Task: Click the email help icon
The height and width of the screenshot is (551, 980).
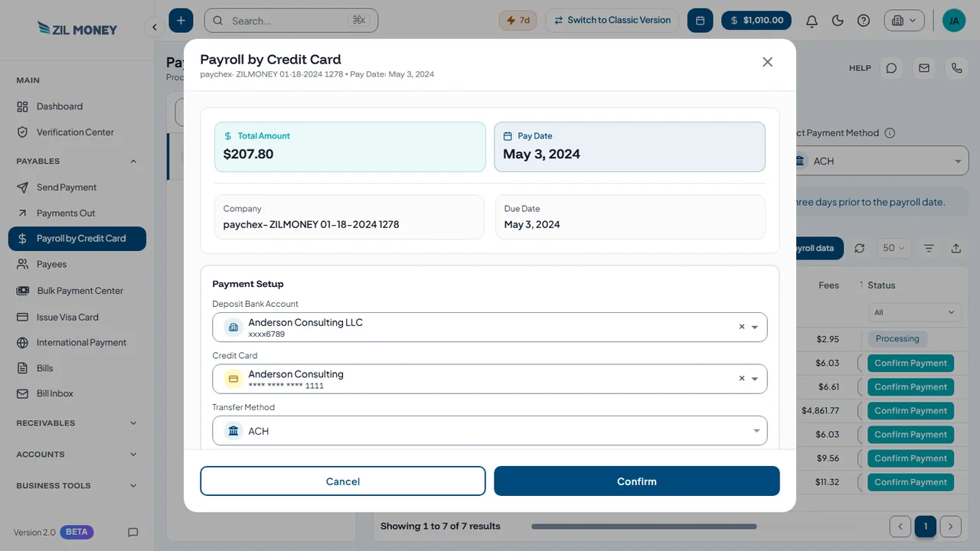Action: click(924, 68)
